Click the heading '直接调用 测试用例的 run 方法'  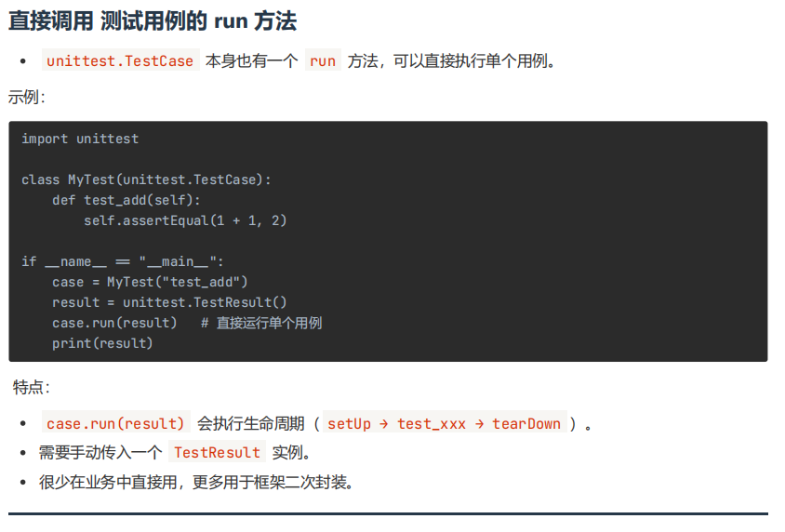tap(153, 21)
